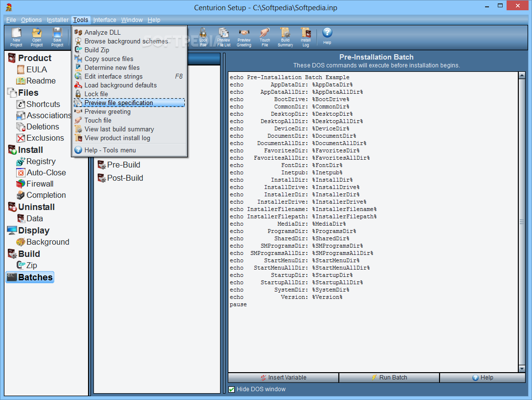The image size is (532, 400).
Task: Select Batches in the sidebar
Action: coord(30,277)
